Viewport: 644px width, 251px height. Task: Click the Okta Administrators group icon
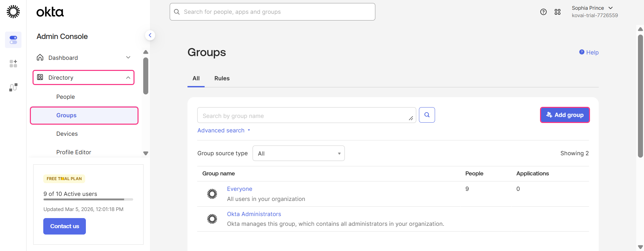coord(212,219)
